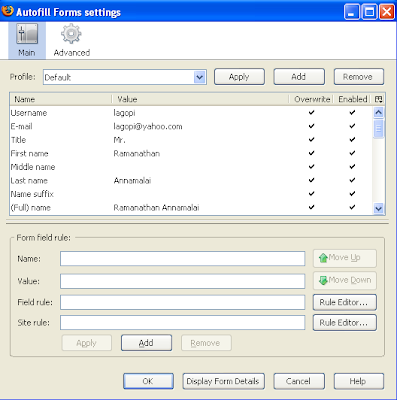Maximize the Autofill Forms settings window

369,12
